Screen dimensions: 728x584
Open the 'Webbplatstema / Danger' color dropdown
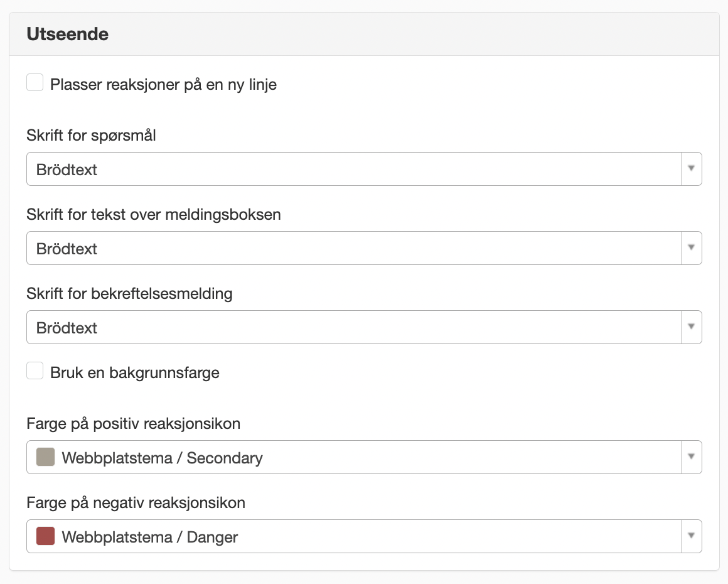tap(364, 536)
